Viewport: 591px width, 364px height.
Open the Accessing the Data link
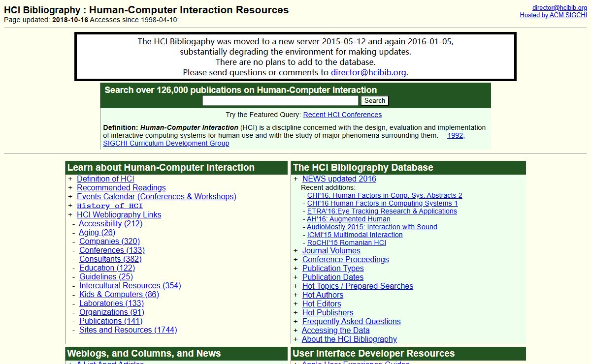coord(335,331)
